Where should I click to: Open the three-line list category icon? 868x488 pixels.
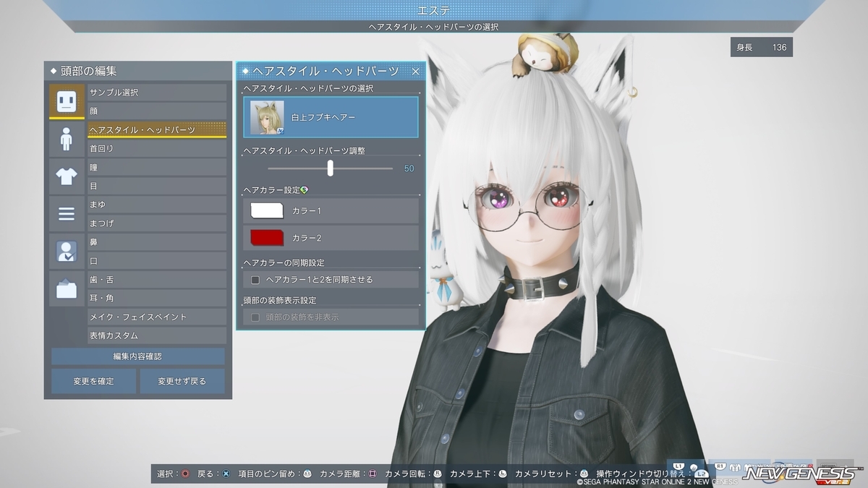click(x=67, y=214)
